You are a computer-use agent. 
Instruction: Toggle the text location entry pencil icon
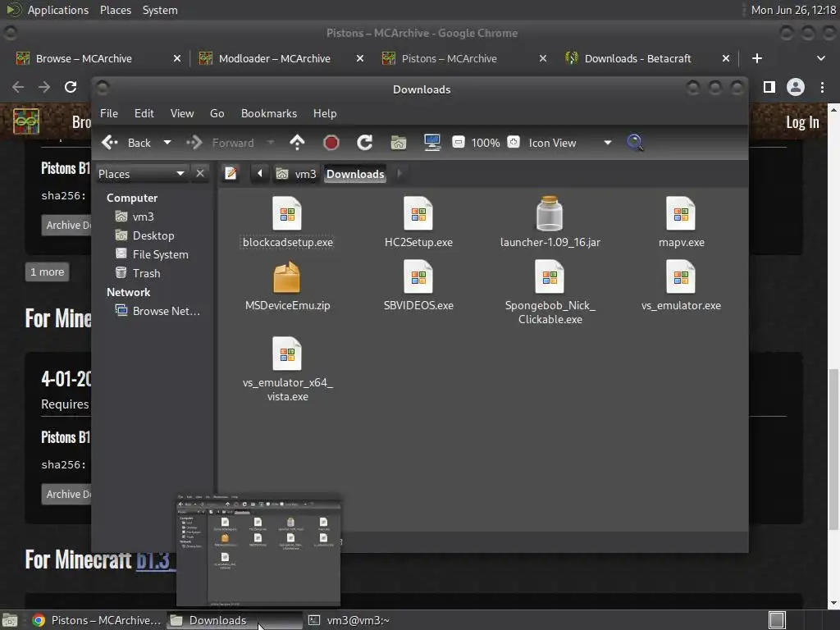click(231, 174)
